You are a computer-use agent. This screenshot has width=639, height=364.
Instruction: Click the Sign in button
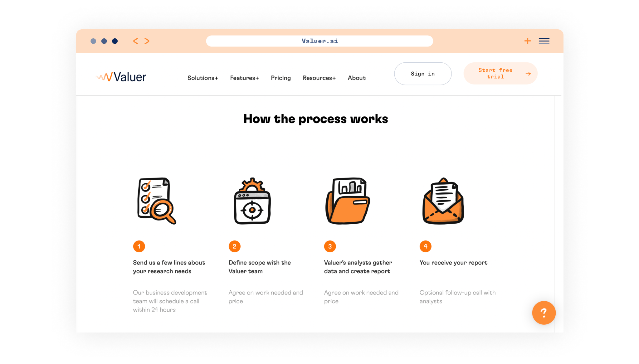tap(422, 74)
